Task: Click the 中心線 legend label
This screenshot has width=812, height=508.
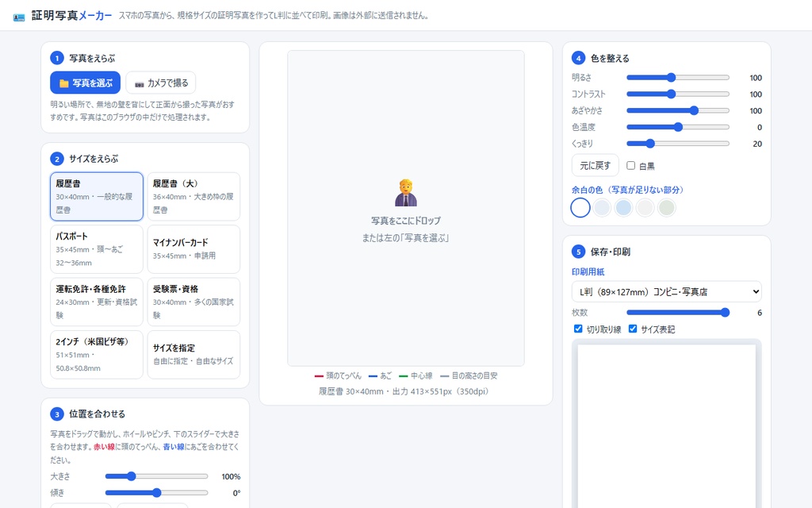Action: pyautogui.click(x=422, y=375)
